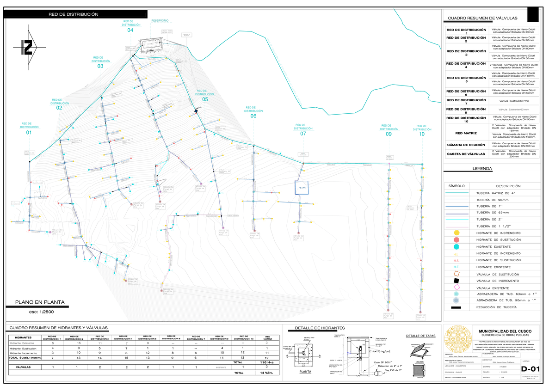Click the Red de Distribución 04 label
The image size is (555, 392).
pos(130,26)
